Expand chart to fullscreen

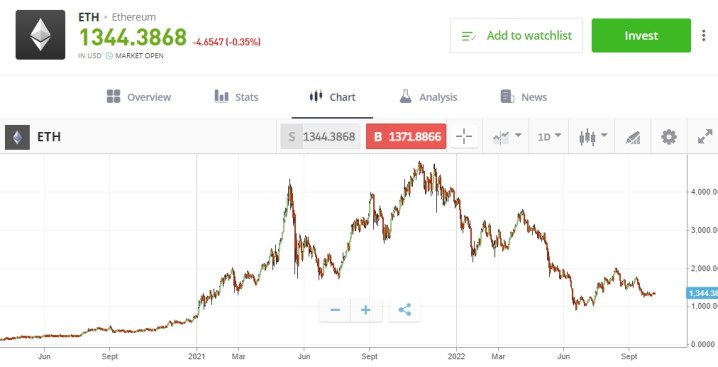705,137
